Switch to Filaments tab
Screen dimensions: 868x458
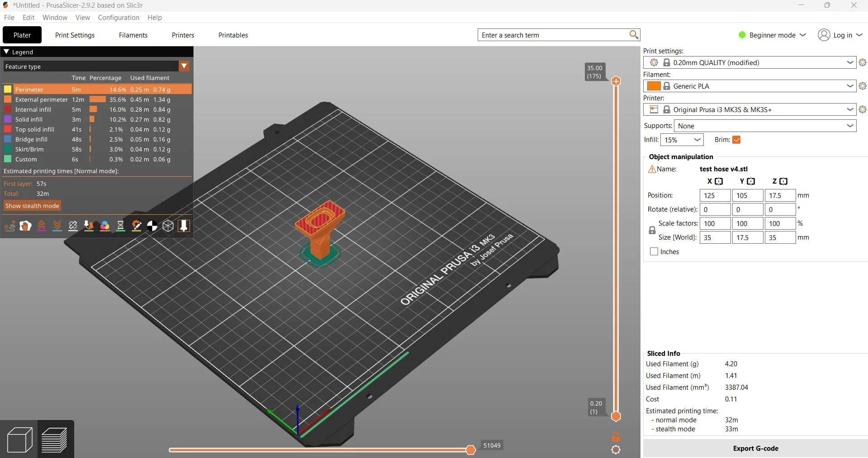(x=133, y=35)
